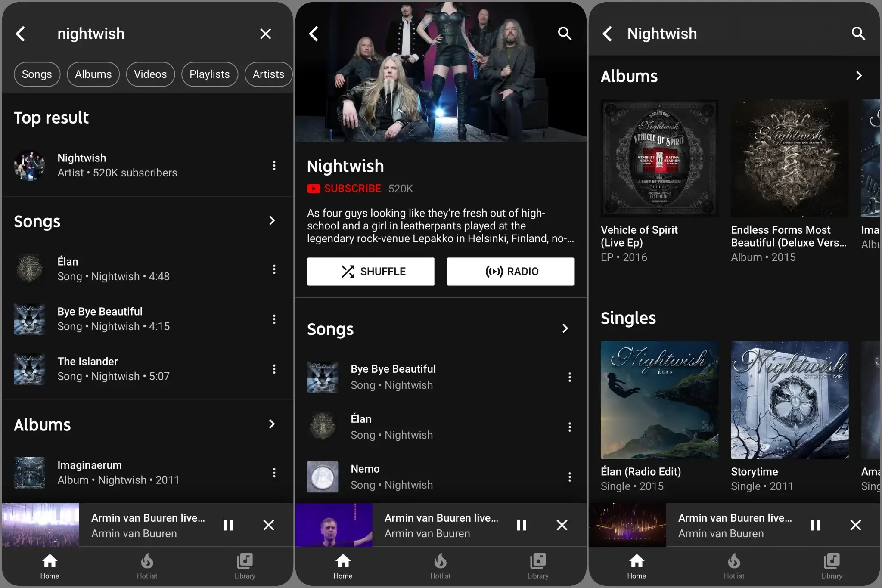Expand Songs section in search results
This screenshot has height=588, width=882.
[272, 221]
